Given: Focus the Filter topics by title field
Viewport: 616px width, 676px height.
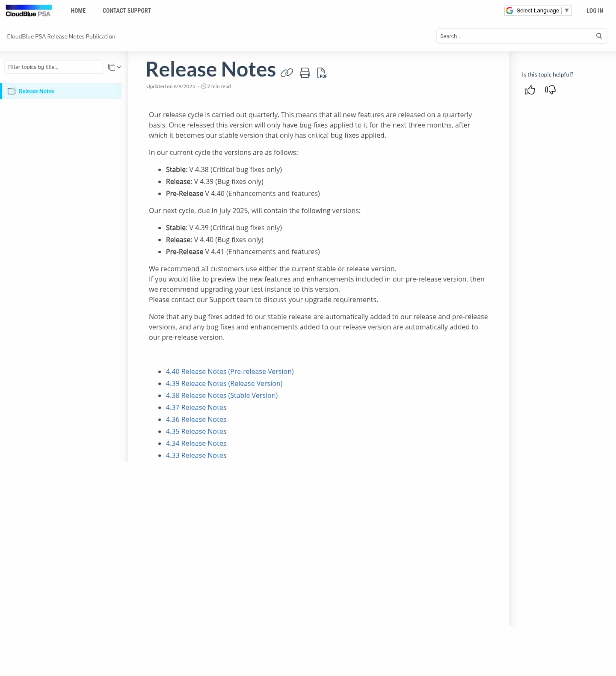Looking at the screenshot, I should coord(54,67).
